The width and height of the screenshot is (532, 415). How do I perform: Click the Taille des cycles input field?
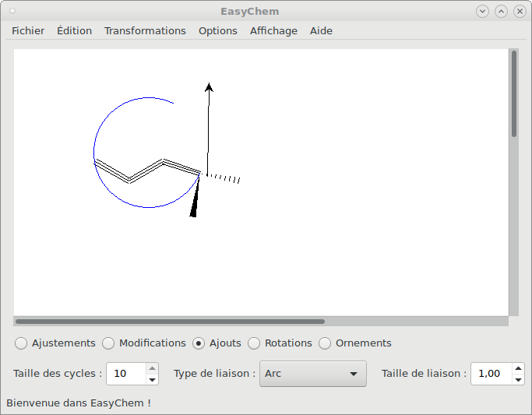tap(126, 374)
